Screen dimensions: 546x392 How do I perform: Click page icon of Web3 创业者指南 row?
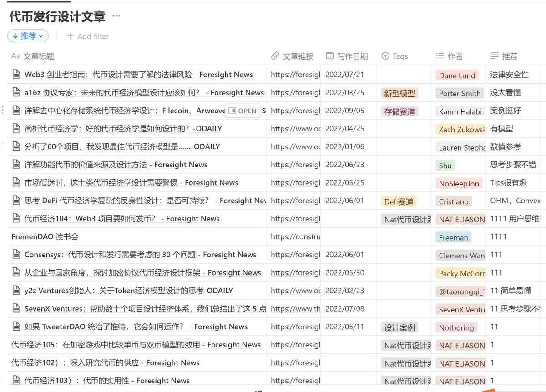(16, 75)
